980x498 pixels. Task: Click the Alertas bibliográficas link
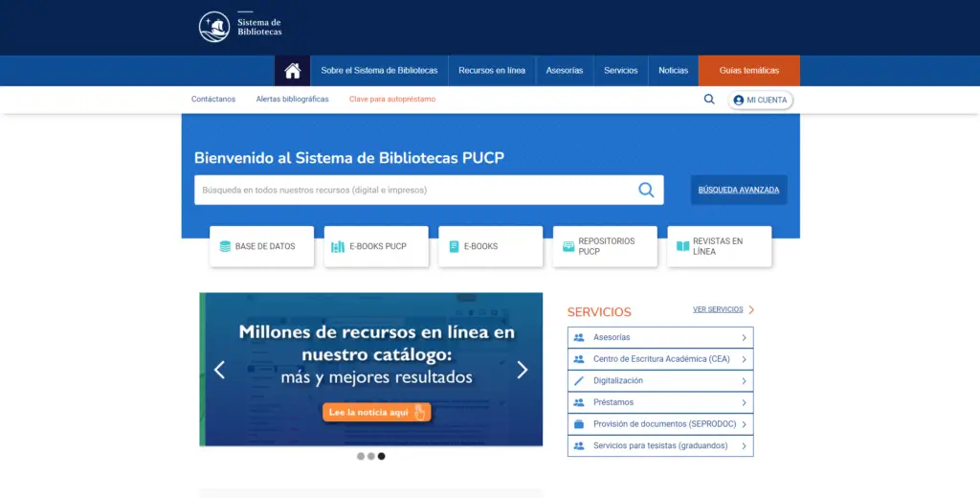tap(292, 99)
